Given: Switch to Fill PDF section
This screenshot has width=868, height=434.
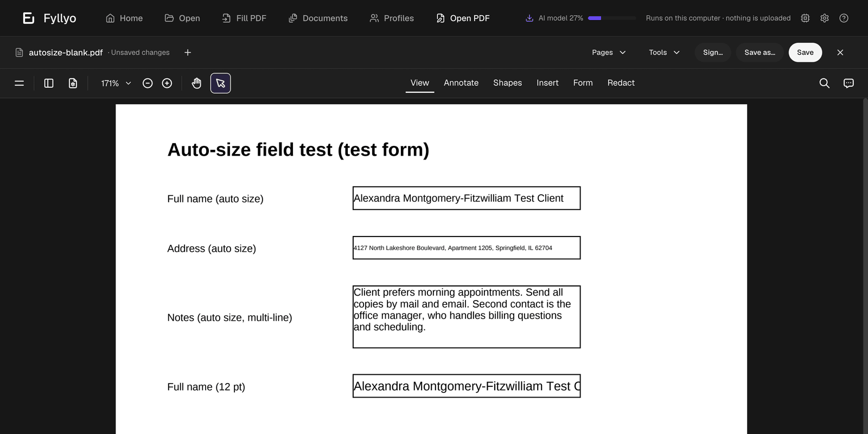Looking at the screenshot, I should pos(244,18).
